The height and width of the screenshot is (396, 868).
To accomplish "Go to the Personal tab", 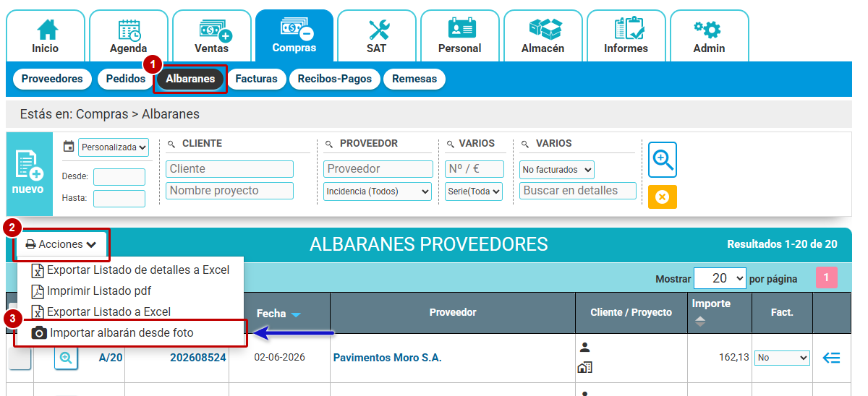I will tap(460, 35).
